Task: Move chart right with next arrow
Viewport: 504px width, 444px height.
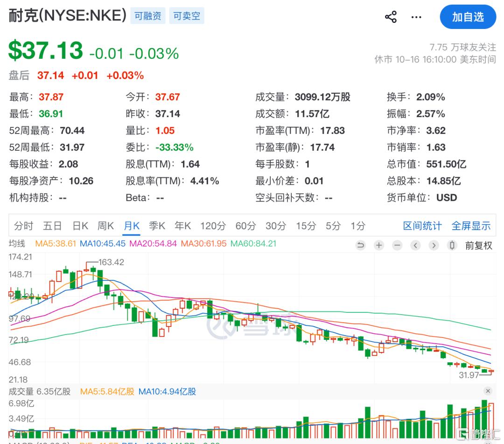Action: 434,246
